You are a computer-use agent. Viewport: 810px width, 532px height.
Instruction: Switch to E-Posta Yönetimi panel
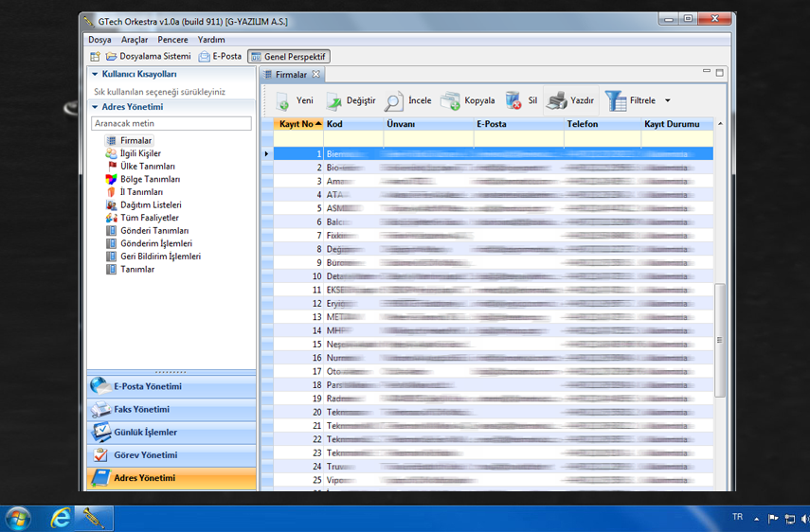[148, 386]
